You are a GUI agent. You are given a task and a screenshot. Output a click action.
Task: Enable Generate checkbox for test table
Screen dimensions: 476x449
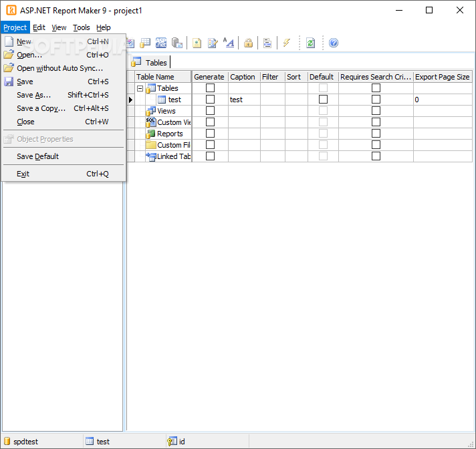(210, 99)
